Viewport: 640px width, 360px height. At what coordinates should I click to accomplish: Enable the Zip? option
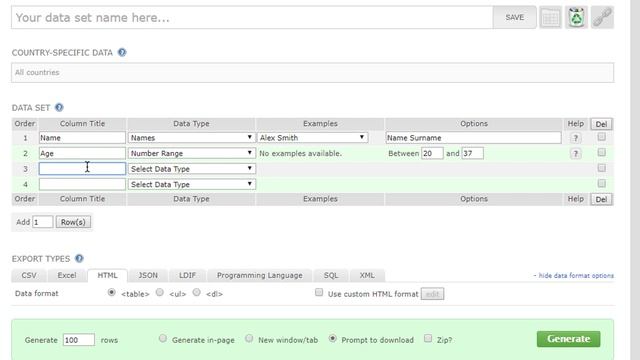pos(428,338)
